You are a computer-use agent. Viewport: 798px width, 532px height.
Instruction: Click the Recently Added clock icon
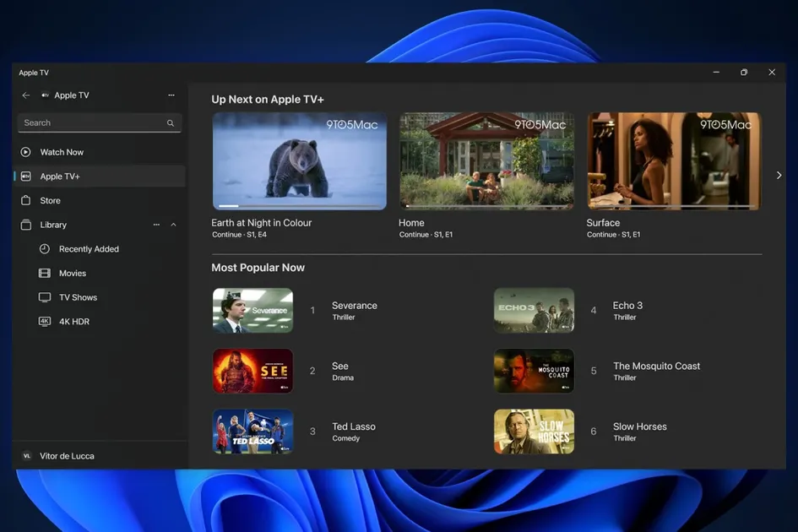click(45, 249)
